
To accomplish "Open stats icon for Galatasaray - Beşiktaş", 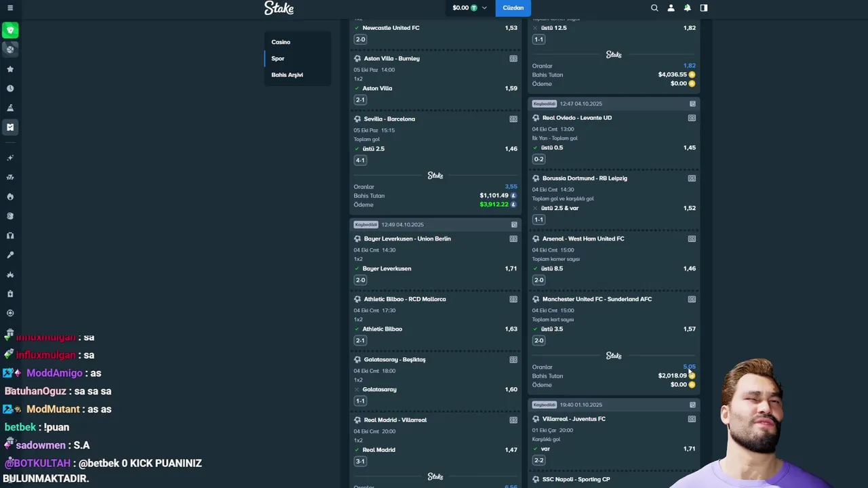I will coord(513,359).
